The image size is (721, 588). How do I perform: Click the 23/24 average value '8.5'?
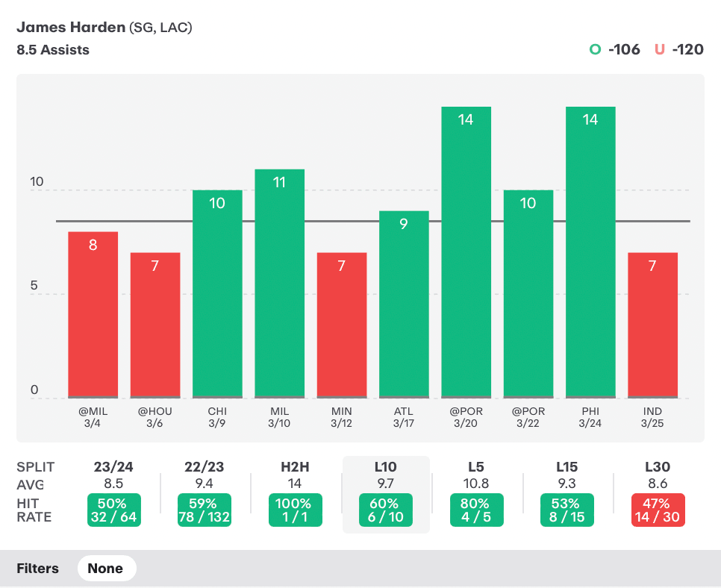[113, 484]
